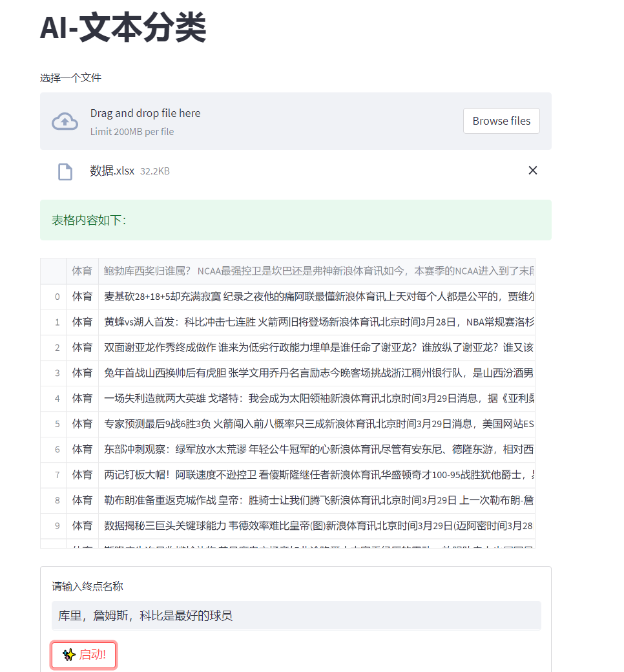Remove the uploaded 数据.xlsx file
Image resolution: width=624 pixels, height=672 pixels.
533,171
